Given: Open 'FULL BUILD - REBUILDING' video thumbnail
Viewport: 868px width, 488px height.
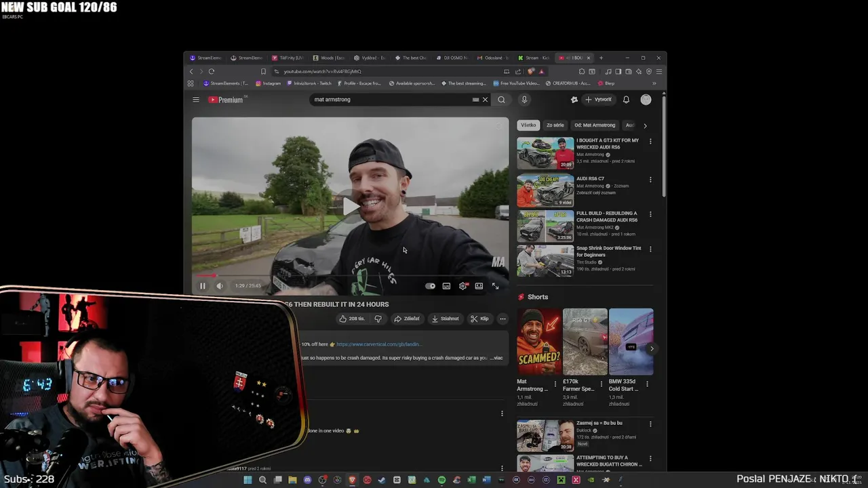Looking at the screenshot, I should pyautogui.click(x=545, y=226).
